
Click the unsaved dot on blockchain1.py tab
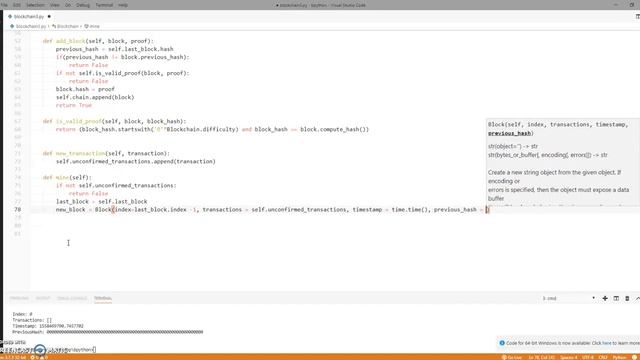pos(49,17)
